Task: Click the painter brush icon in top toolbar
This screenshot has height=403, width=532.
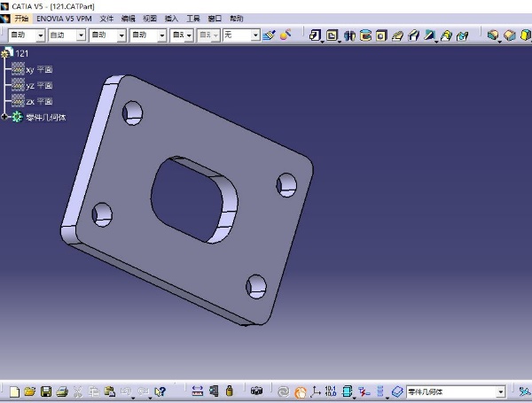Action: point(286,35)
